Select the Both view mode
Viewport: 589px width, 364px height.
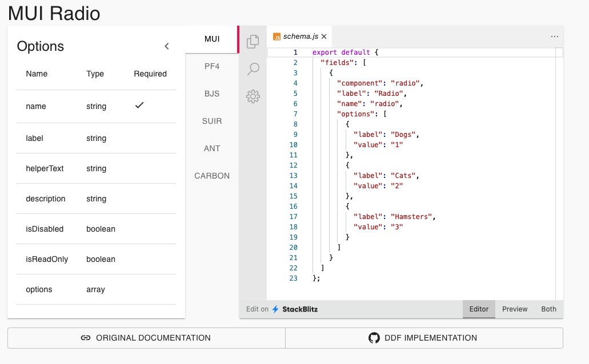tap(548, 309)
